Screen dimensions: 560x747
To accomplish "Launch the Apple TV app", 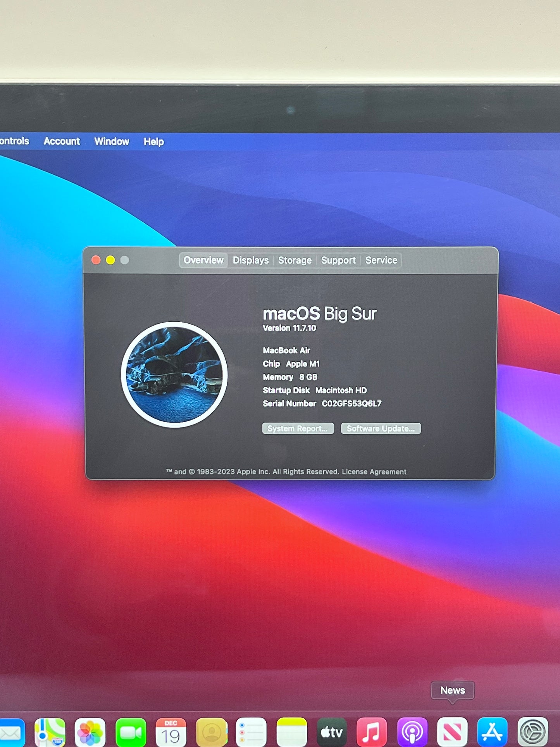I will [x=332, y=732].
